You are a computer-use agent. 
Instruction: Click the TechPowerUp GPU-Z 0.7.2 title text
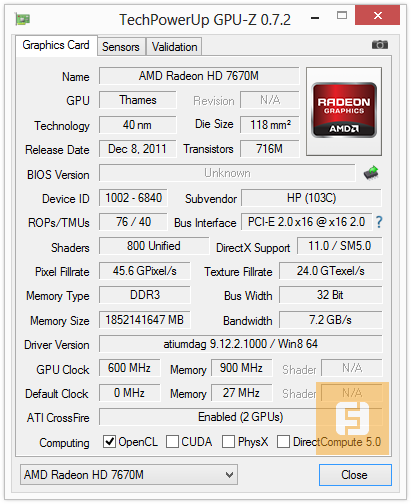coord(205,20)
